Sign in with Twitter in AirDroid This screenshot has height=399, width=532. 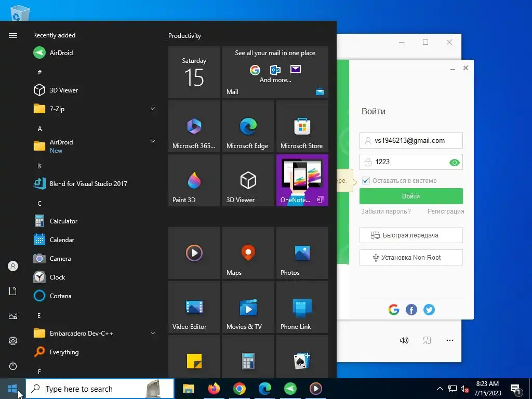tap(429, 310)
